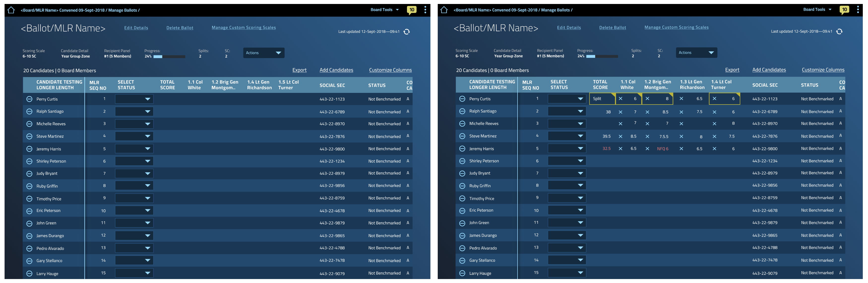
Task: Click progress bar at 24% in right screen
Action: (602, 56)
